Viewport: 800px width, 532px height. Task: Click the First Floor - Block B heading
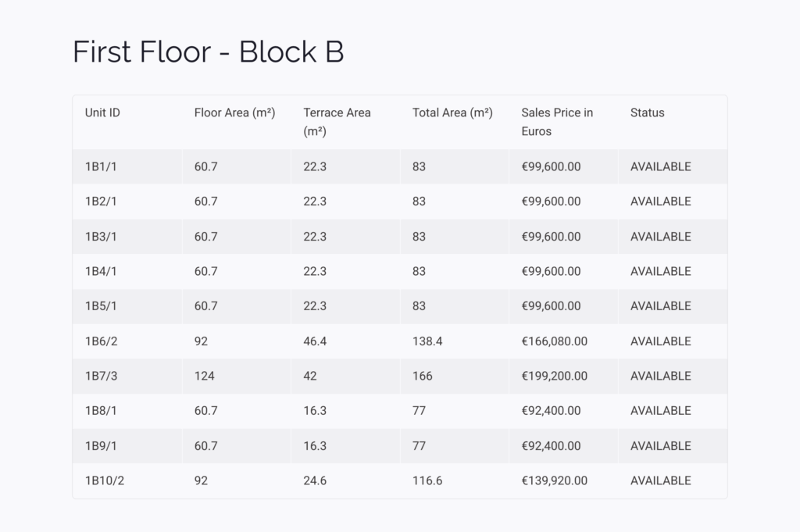point(208,52)
